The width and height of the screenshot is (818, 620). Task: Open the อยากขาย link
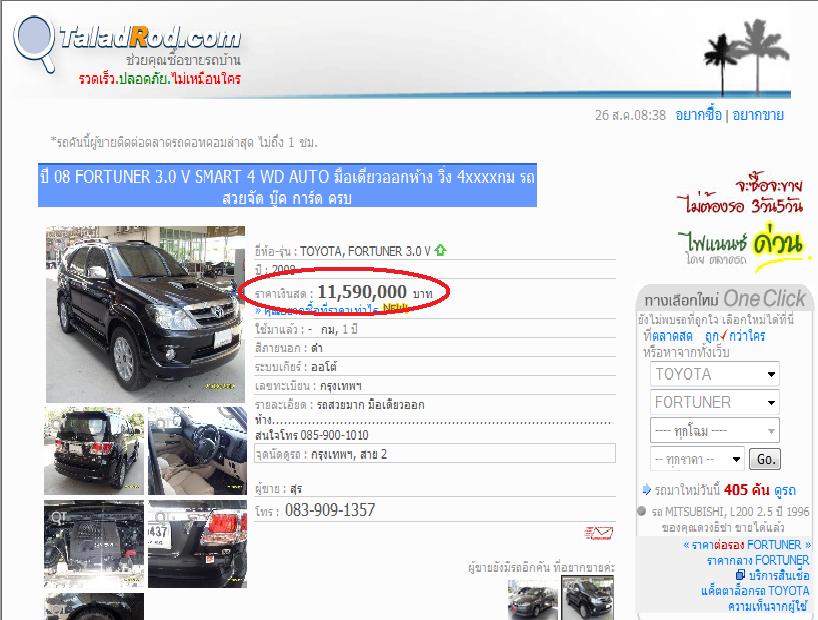[758, 115]
